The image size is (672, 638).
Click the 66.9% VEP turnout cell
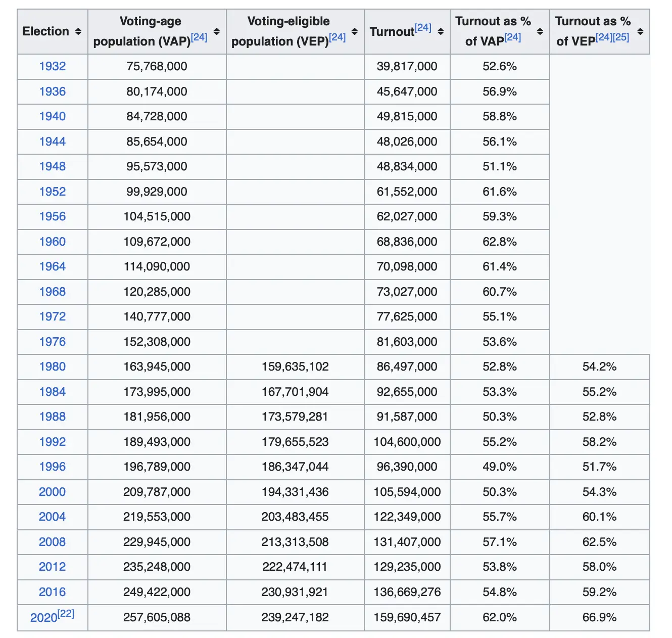point(599,617)
